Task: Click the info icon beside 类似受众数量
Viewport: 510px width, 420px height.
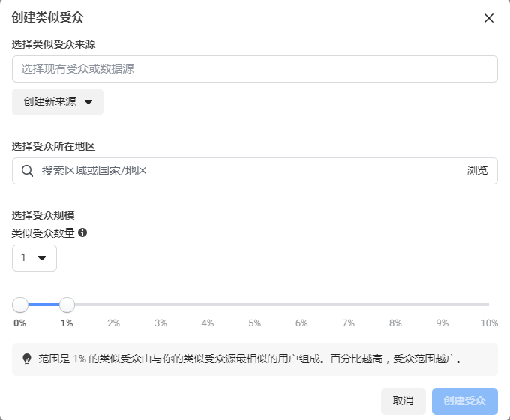Action: [82, 232]
